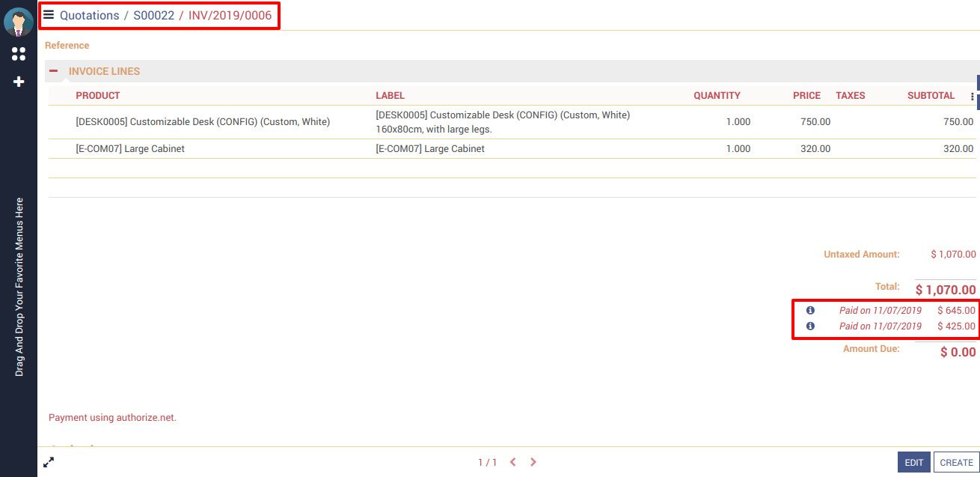
Task: Navigate to S00022 breadcrumb
Action: click(153, 15)
